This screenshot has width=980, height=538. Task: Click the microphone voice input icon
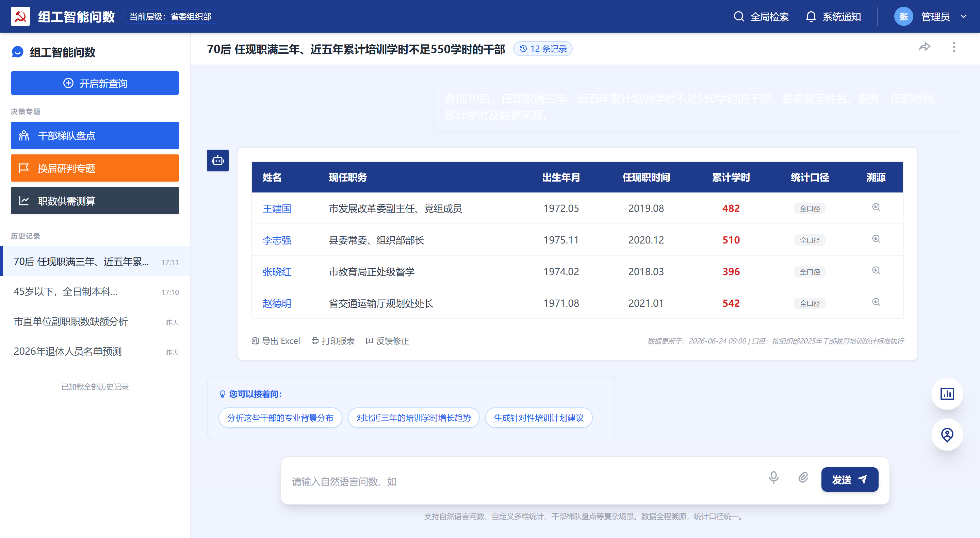[x=773, y=477]
